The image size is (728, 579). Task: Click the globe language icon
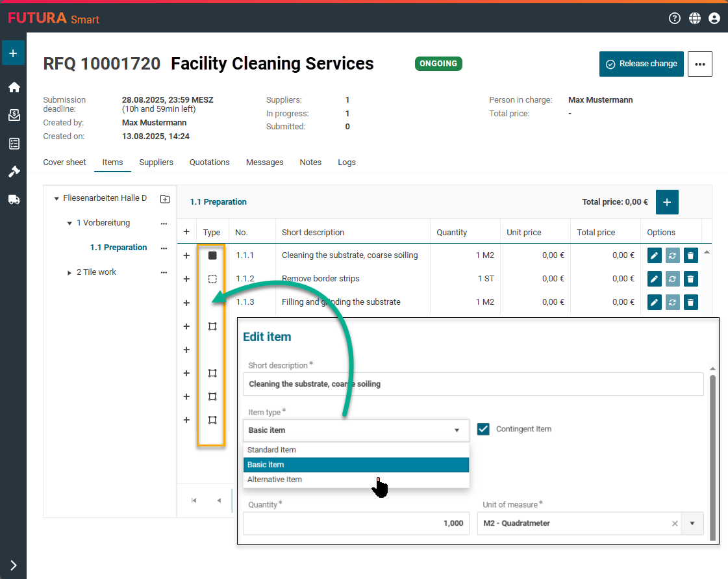click(x=695, y=18)
